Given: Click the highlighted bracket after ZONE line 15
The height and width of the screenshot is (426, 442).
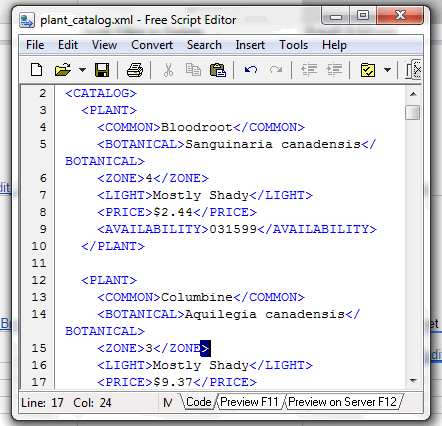Looking at the screenshot, I should pos(205,348).
